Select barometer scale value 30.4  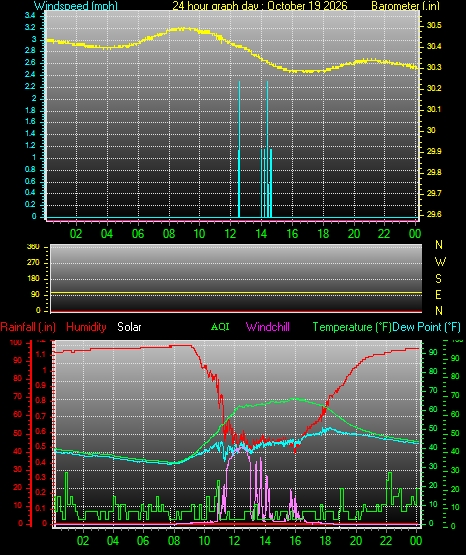click(x=434, y=46)
